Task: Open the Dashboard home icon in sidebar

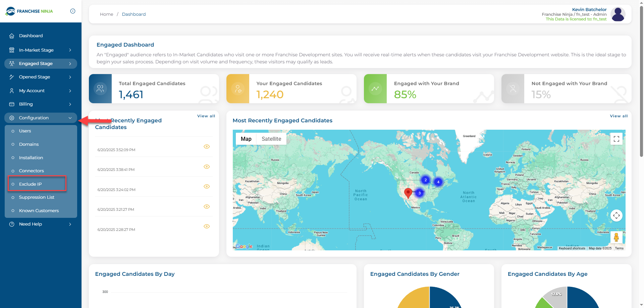Action: click(12, 36)
